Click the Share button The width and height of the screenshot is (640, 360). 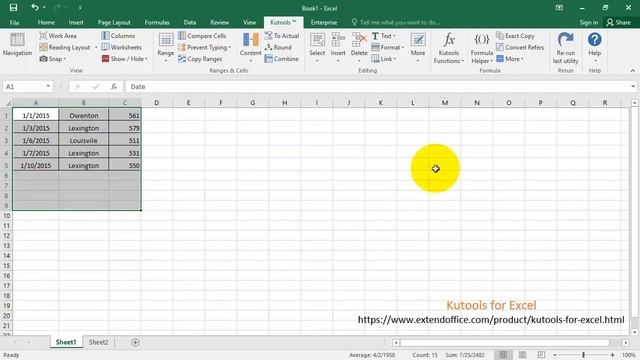(618, 22)
